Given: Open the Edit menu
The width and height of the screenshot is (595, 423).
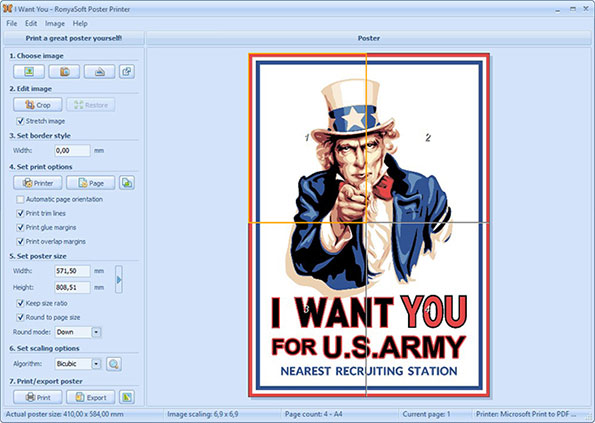Looking at the screenshot, I should [x=31, y=24].
